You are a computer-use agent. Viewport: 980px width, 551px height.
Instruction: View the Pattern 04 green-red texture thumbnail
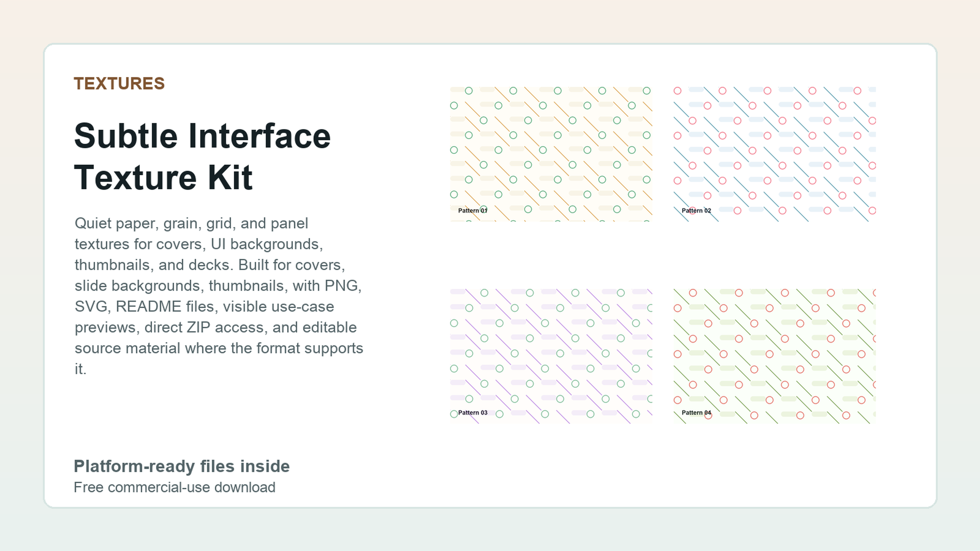coord(775,356)
